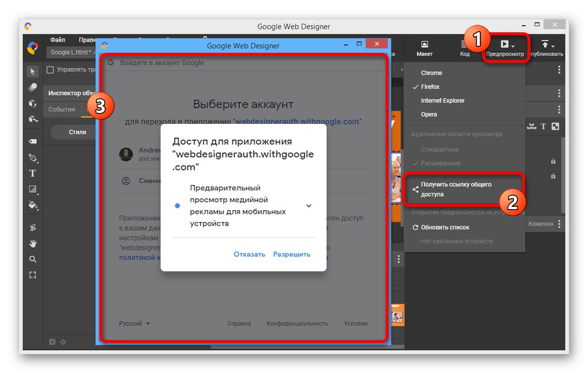
Task: Open third right panel three-dot menu
Action: pyautogui.click(x=559, y=109)
